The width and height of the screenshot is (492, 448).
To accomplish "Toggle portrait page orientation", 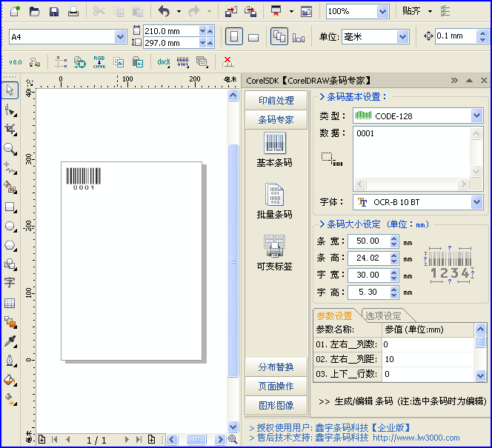I will (x=233, y=37).
